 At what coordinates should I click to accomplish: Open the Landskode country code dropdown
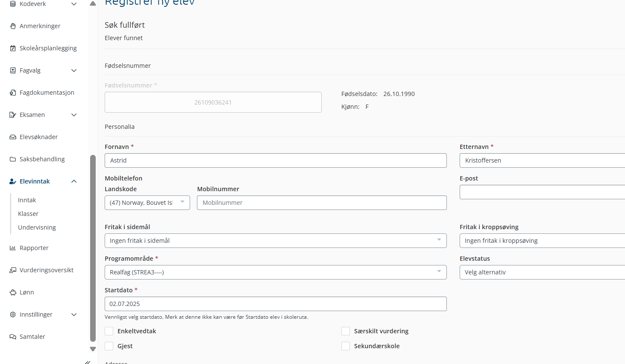click(147, 203)
